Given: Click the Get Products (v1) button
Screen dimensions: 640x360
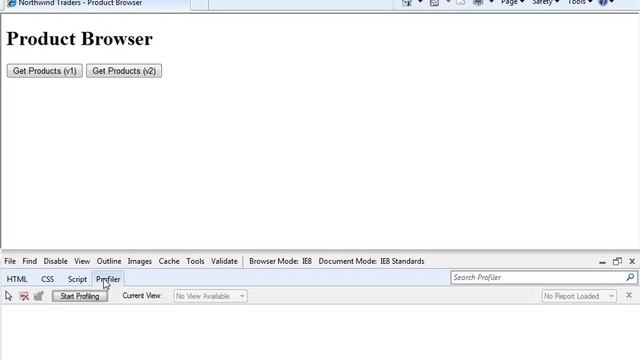Looking at the screenshot, I should pos(44,71).
